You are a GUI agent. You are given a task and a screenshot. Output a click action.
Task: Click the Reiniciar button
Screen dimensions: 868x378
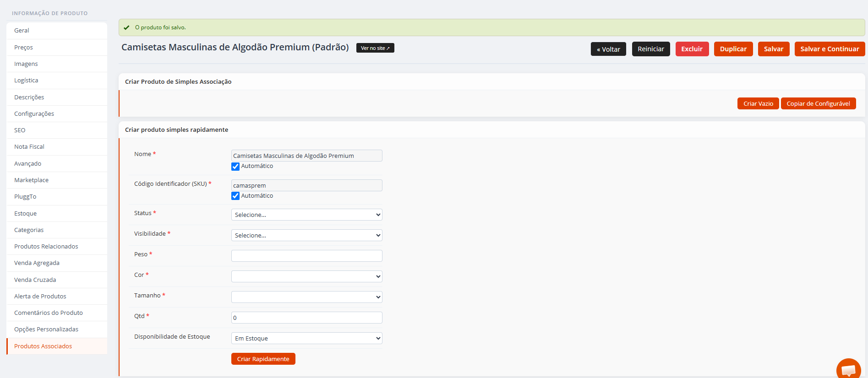point(651,49)
